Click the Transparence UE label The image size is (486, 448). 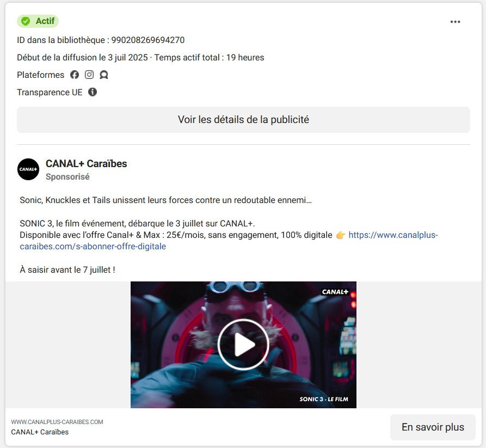click(50, 93)
